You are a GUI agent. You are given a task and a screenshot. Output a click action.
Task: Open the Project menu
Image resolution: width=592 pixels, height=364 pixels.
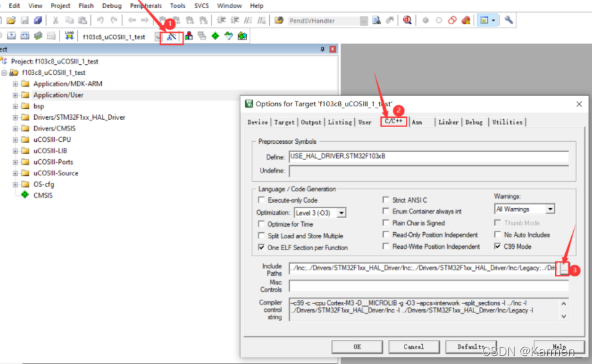point(60,5)
